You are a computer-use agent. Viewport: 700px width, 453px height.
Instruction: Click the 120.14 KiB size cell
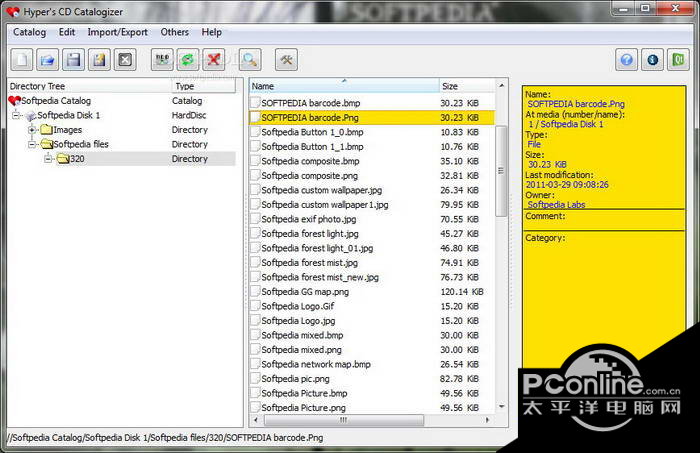click(x=462, y=292)
